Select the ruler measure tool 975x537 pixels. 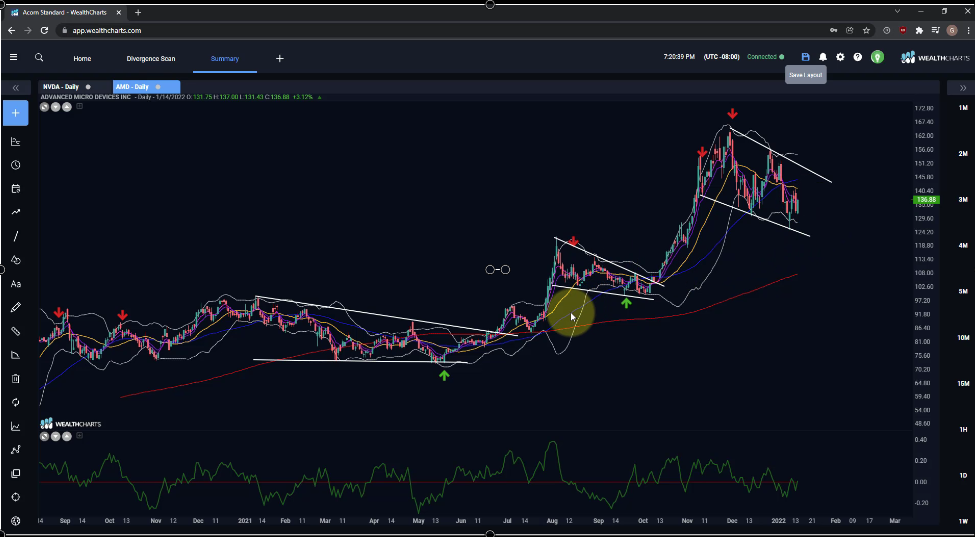point(16,331)
